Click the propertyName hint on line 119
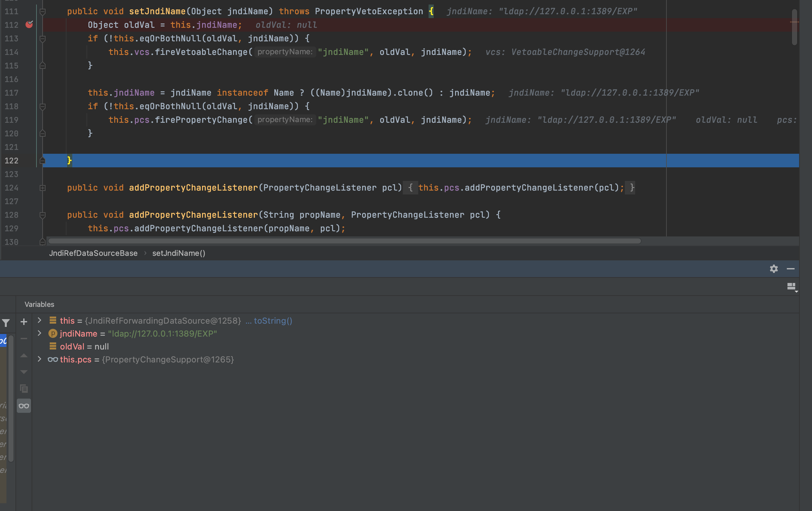Screen dimensions: 812x511 [x=285, y=120]
